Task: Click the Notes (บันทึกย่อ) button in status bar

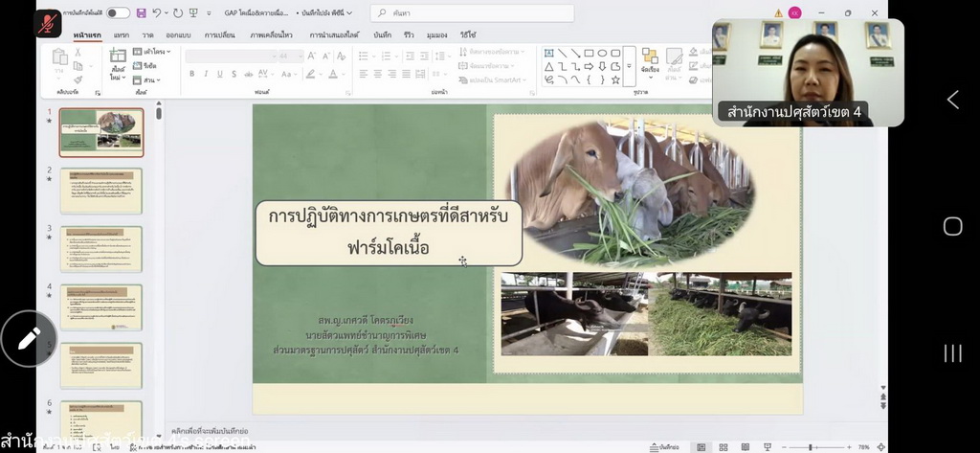Action: pyautogui.click(x=662, y=447)
